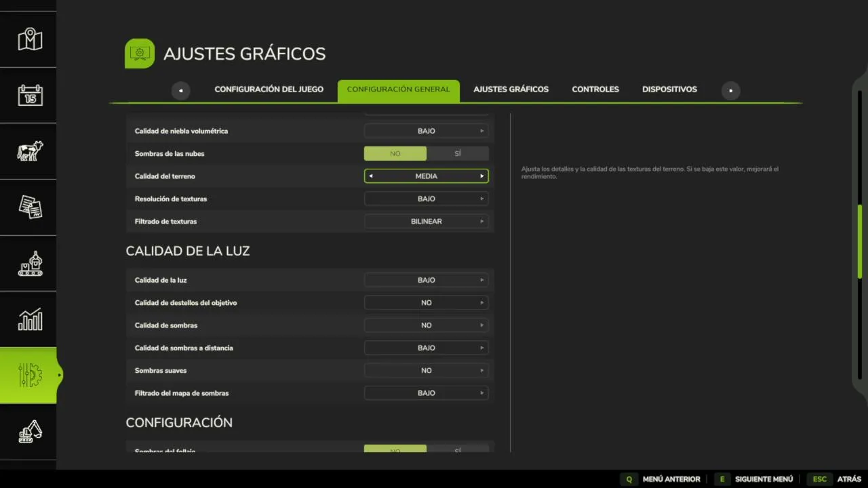This screenshot has width=868, height=488.
Task: Click the Filtrado de texturas label
Action: click(x=165, y=222)
